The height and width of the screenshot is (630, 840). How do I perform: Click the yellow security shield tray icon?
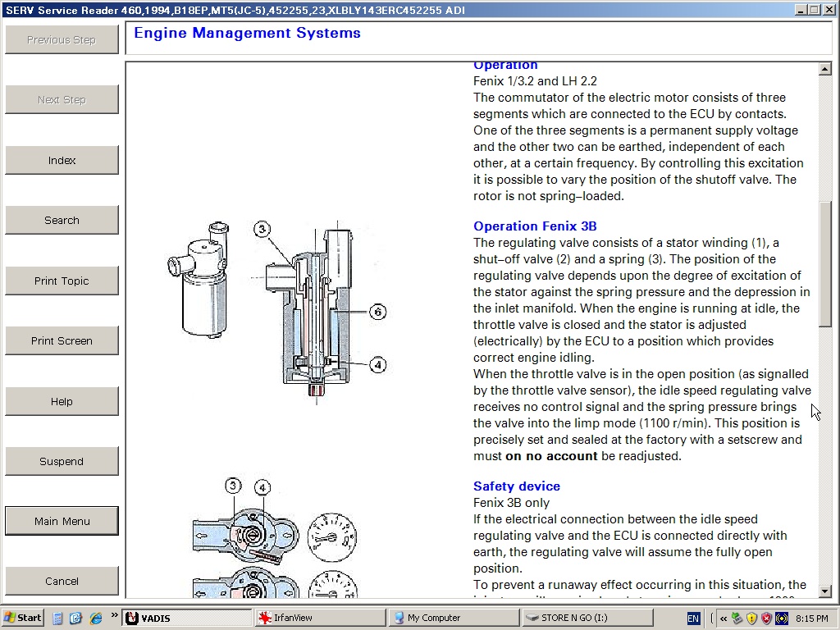tap(751, 619)
